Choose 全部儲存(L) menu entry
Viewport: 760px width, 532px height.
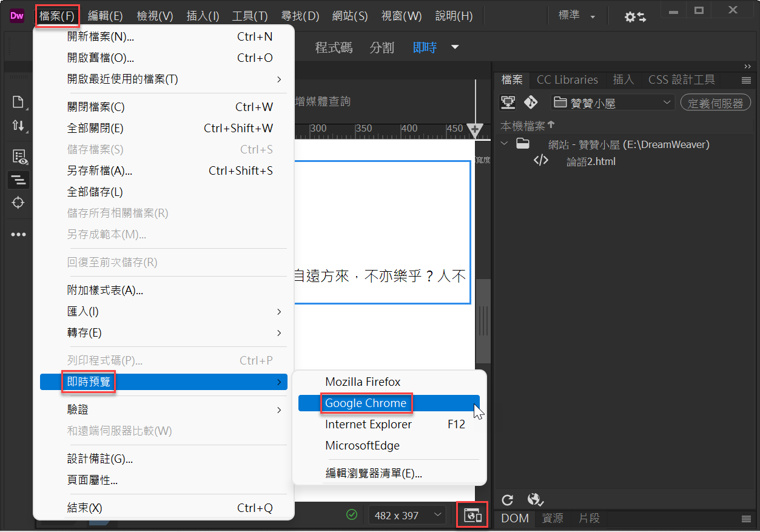(x=164, y=192)
